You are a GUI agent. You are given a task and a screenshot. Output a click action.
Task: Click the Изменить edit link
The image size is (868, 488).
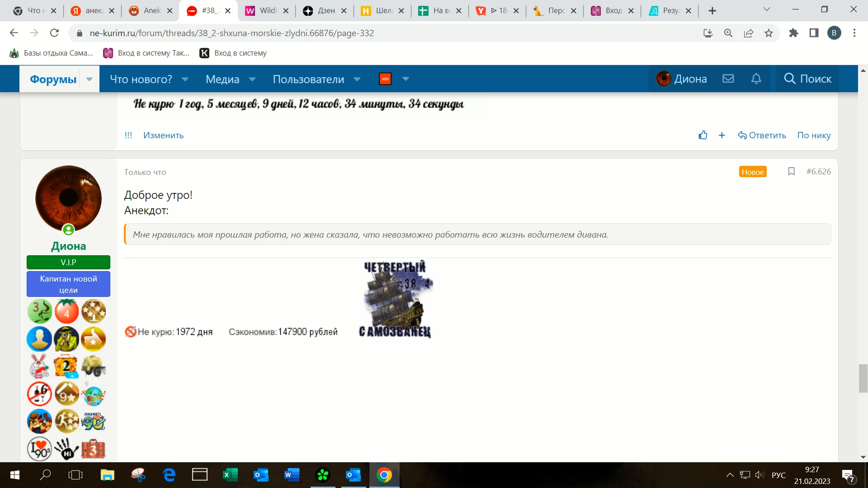coord(163,135)
